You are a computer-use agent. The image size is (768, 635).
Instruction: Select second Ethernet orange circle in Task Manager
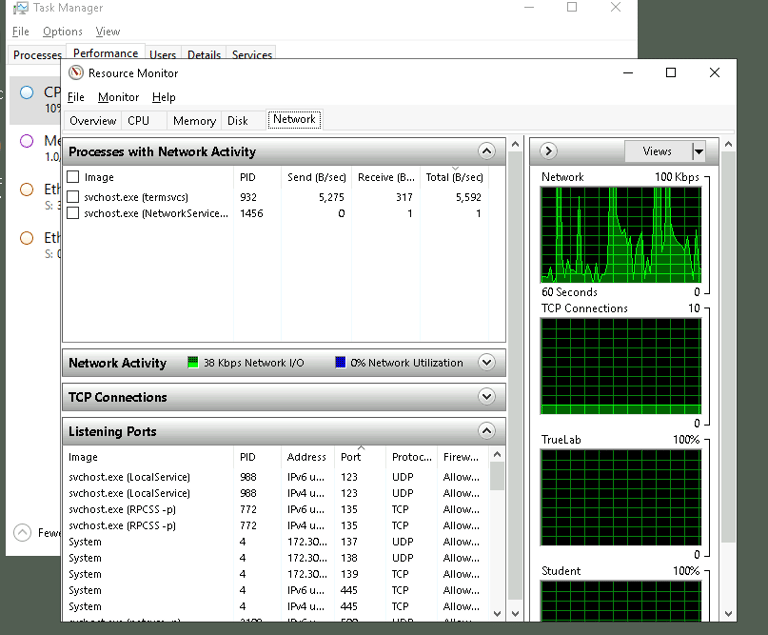[x=27, y=238]
